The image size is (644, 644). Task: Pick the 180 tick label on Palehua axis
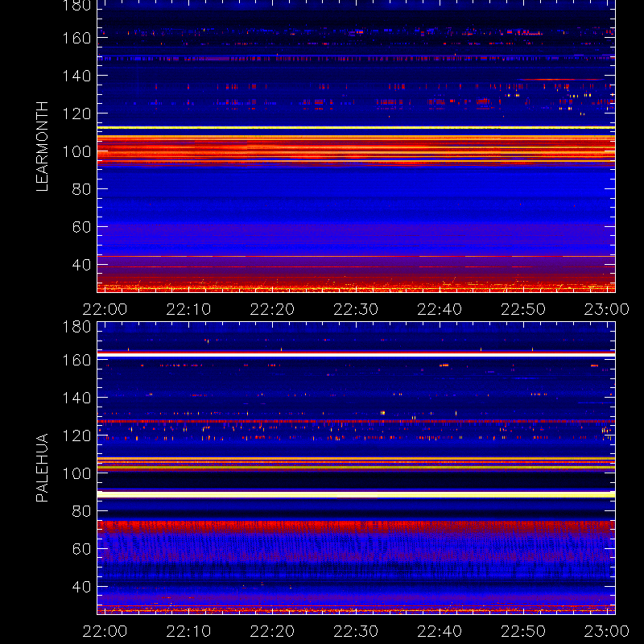point(76,327)
